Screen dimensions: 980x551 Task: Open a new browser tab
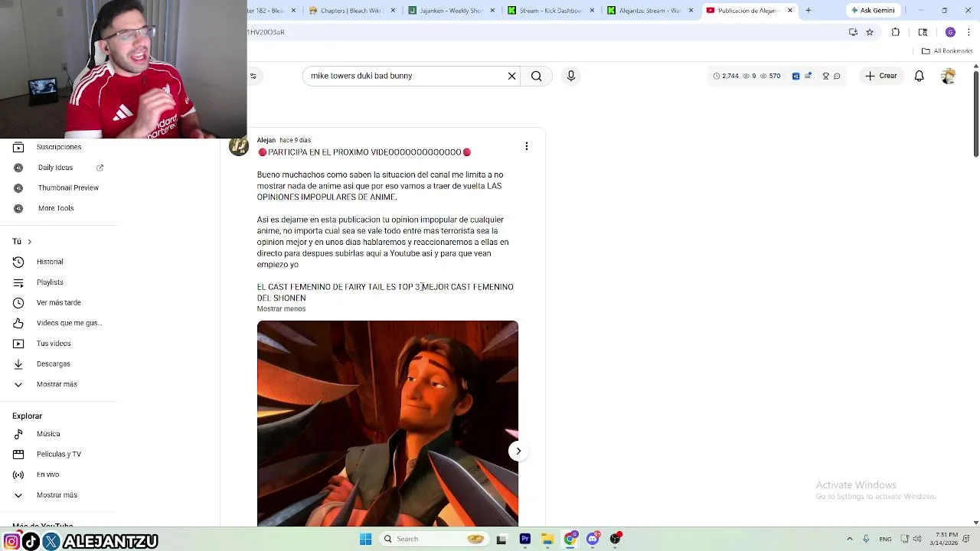[808, 11]
